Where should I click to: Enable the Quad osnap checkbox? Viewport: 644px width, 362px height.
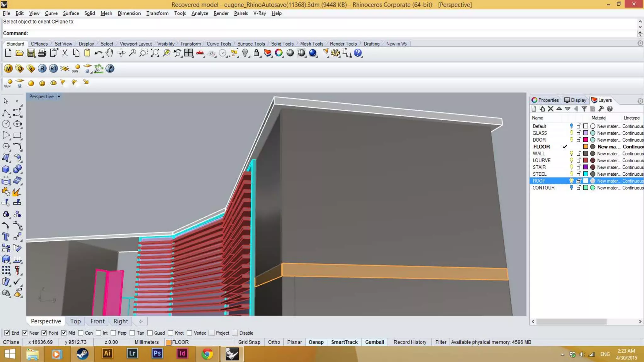(150, 333)
